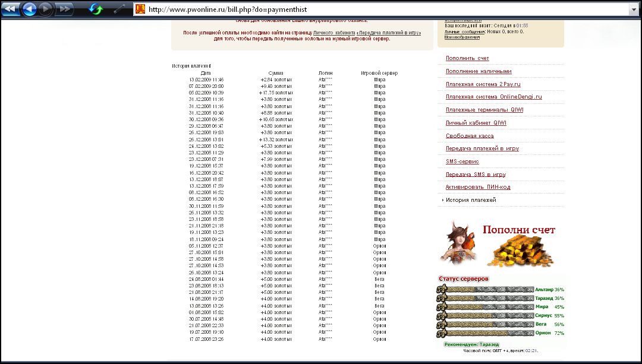Click the Логин column header
The height and width of the screenshot is (364, 642).
[326, 73]
